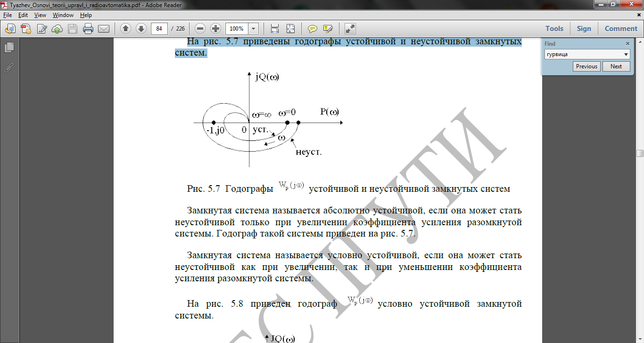Screen dimensions: 644x343
Task: Find the Next search result
Action: [616, 66]
